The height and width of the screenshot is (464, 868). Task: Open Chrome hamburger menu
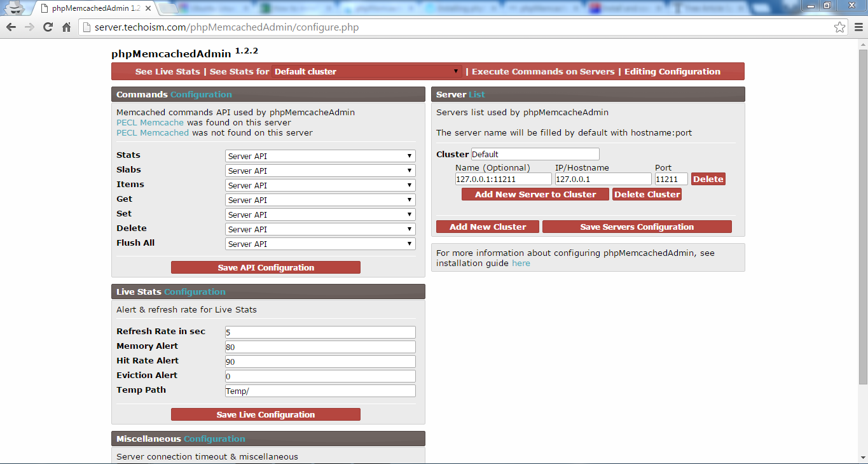[x=858, y=27]
